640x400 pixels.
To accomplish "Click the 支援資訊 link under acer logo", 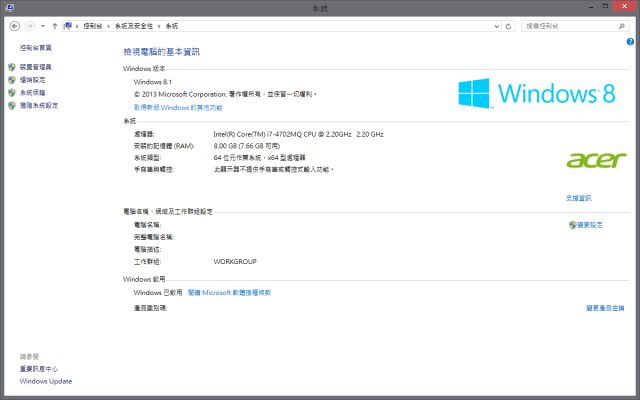I will 578,198.
